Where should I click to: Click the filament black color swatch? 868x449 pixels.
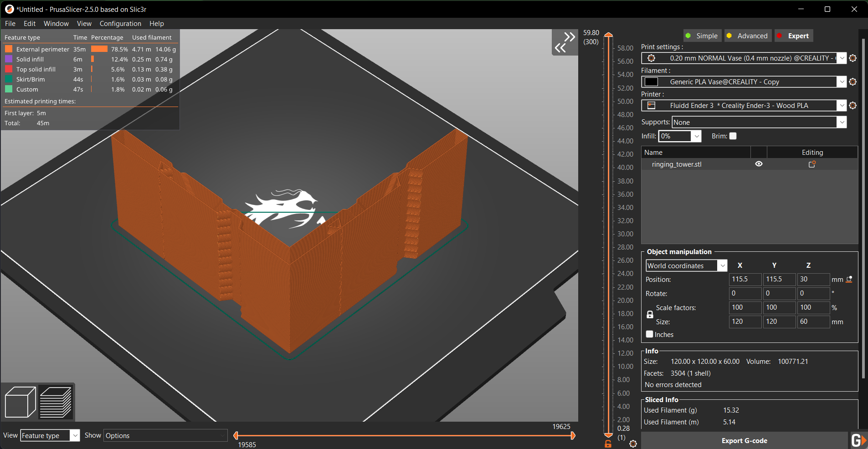pos(652,82)
